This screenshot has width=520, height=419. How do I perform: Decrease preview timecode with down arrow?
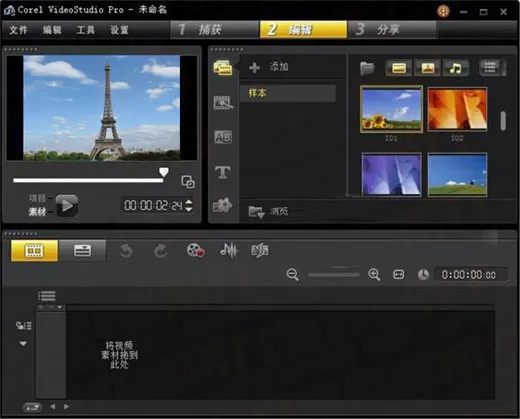(x=189, y=209)
